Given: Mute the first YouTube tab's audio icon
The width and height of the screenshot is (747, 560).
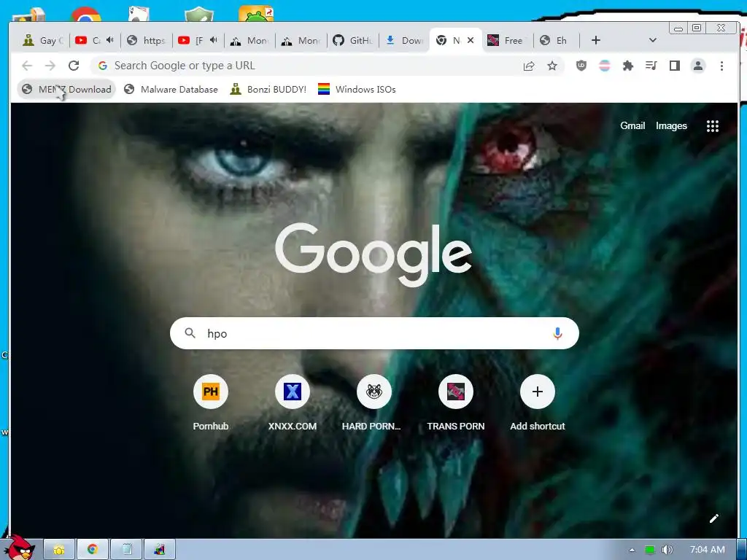Looking at the screenshot, I should click(x=110, y=41).
